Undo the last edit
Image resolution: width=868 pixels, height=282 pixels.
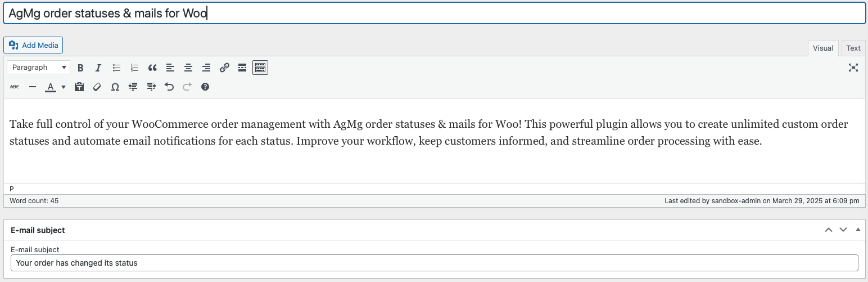(169, 87)
